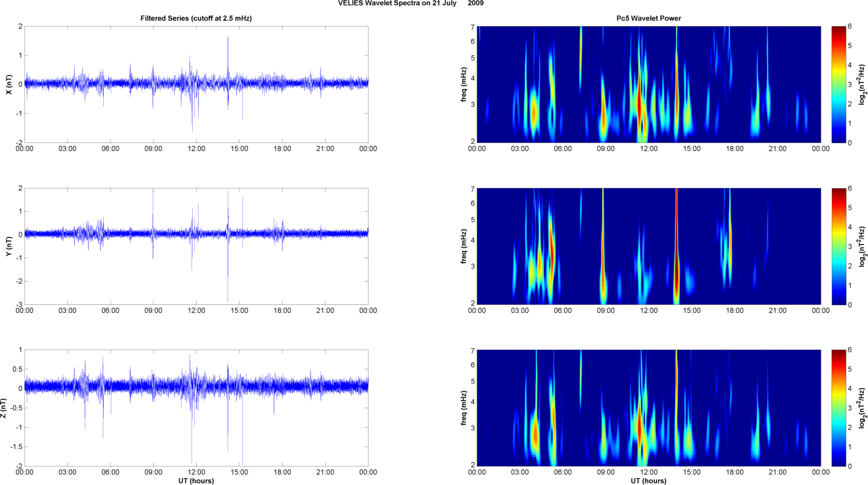868x485 pixels.
Task: Select the 'Pc5 Wavelet Power' heading
Action: click(648, 18)
